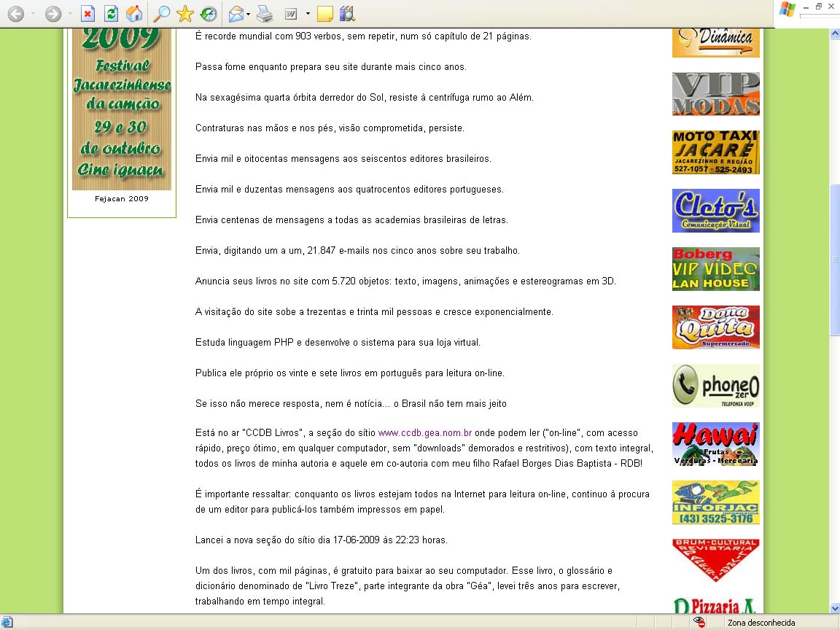Open the Hawai Frutas Verduras banner
Screen dimensions: 840x630
click(715, 444)
